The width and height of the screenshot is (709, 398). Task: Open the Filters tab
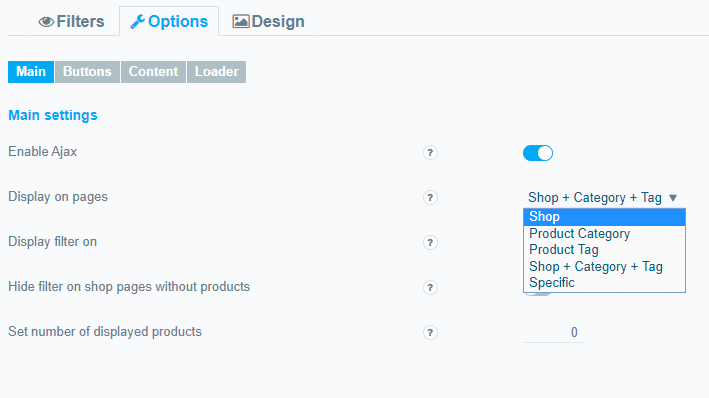(x=71, y=21)
